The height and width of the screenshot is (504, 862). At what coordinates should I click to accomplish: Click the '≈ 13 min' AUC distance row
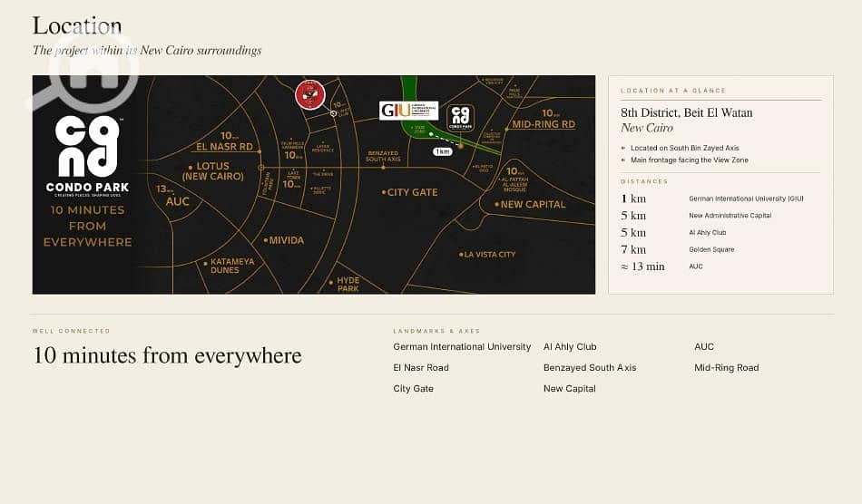coord(661,267)
